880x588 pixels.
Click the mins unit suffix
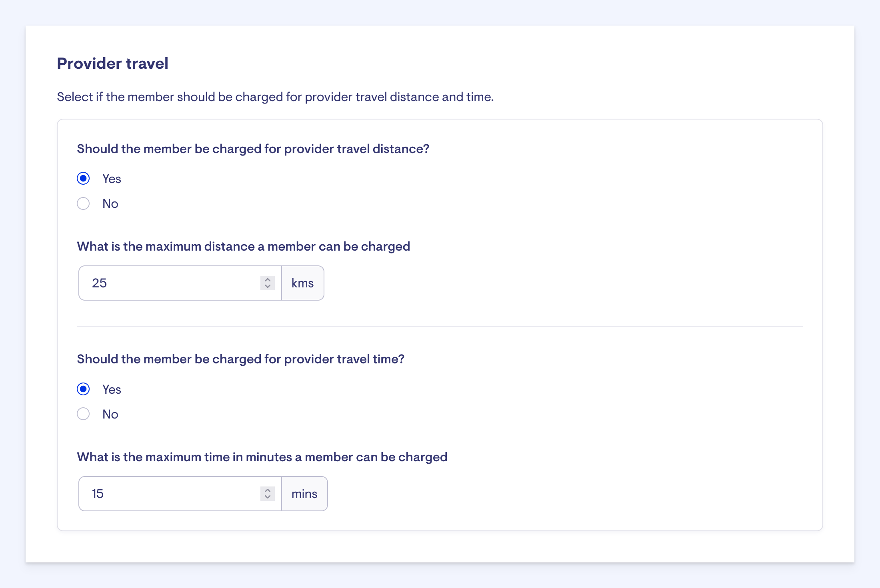(x=304, y=494)
